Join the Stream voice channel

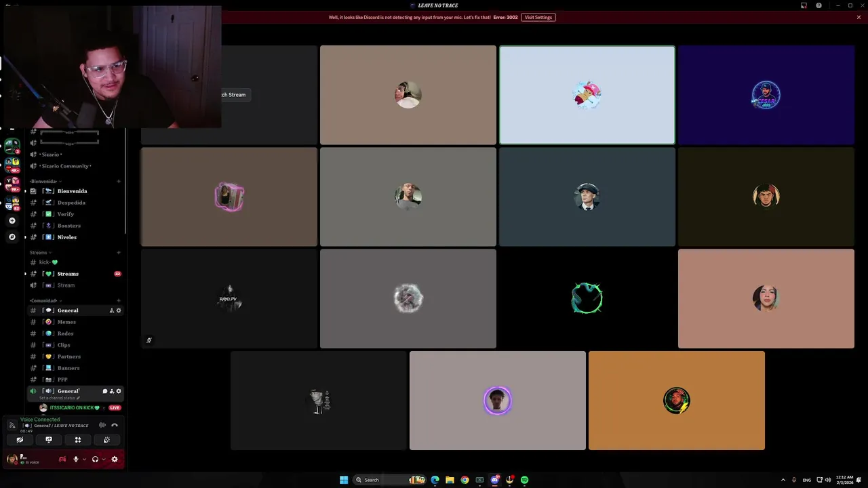[75, 285]
